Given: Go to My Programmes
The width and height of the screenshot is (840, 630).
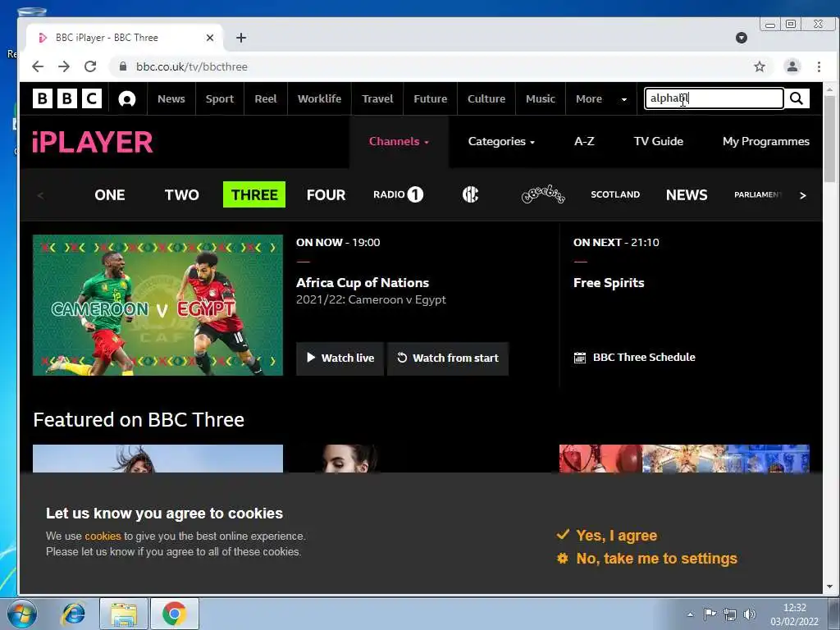Looking at the screenshot, I should [x=765, y=141].
